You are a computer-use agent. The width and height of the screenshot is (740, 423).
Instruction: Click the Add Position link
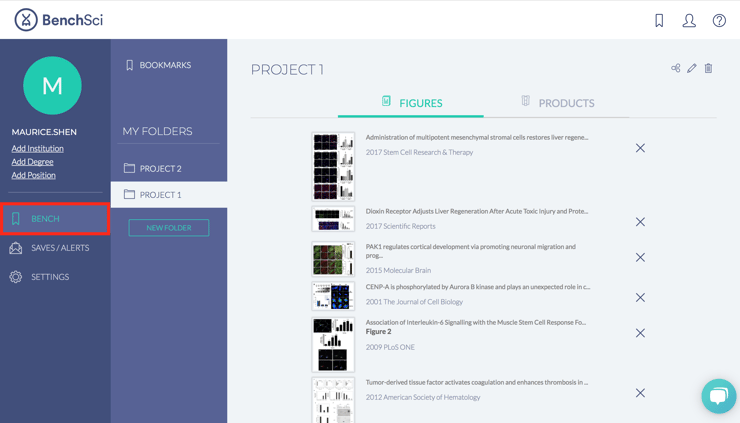click(x=34, y=175)
